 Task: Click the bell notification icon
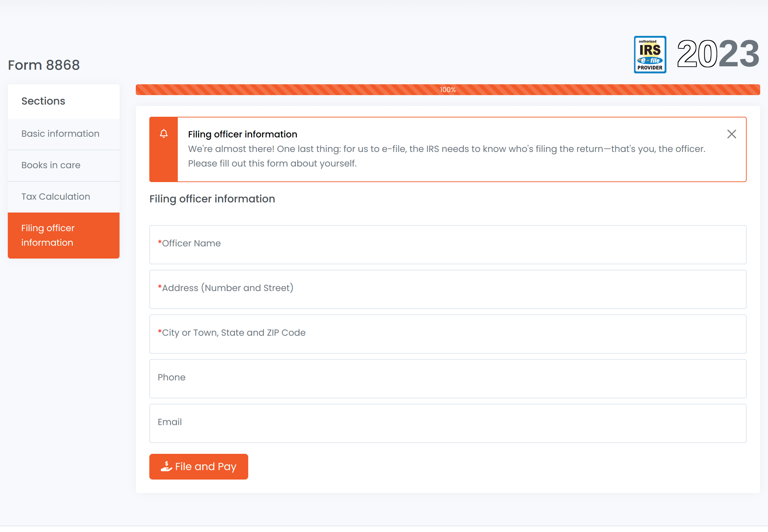pos(164,134)
